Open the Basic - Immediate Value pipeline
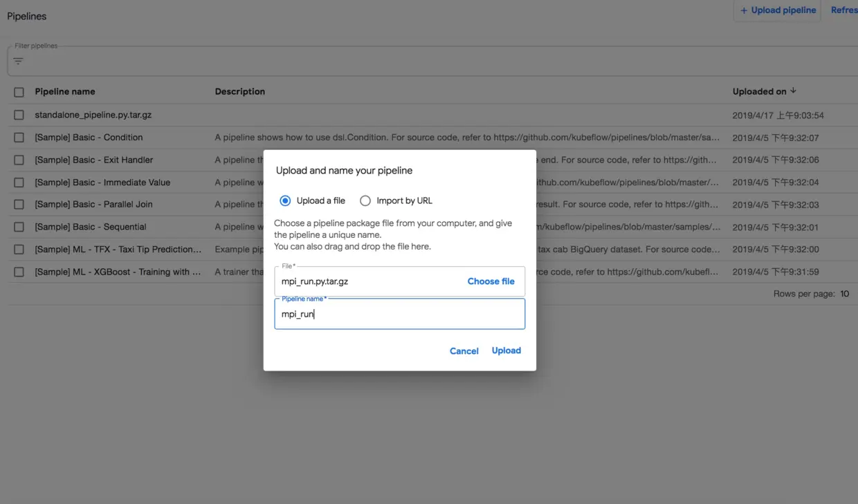Screen dimensions: 858x504 tap(102, 183)
